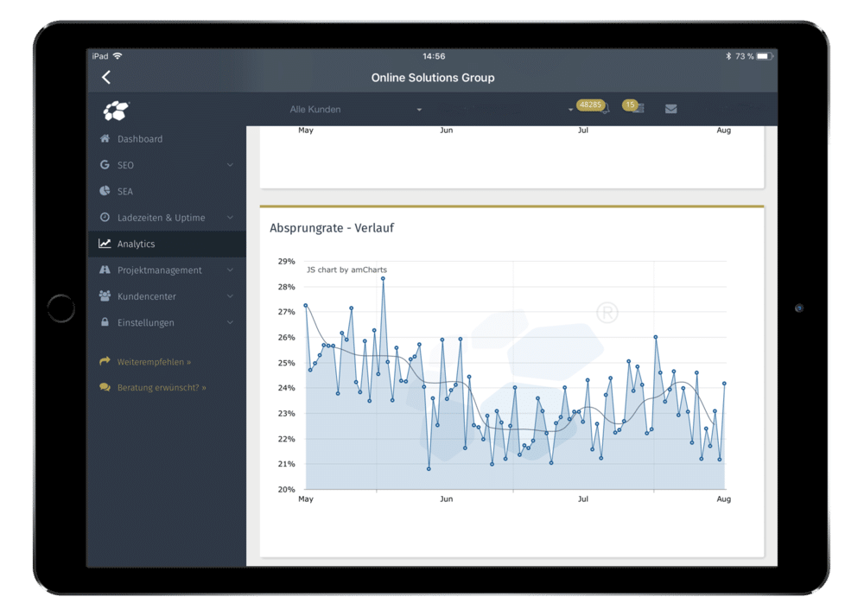Click the Kundencenter people icon
Screen dimensions: 864x616
pos(105,296)
